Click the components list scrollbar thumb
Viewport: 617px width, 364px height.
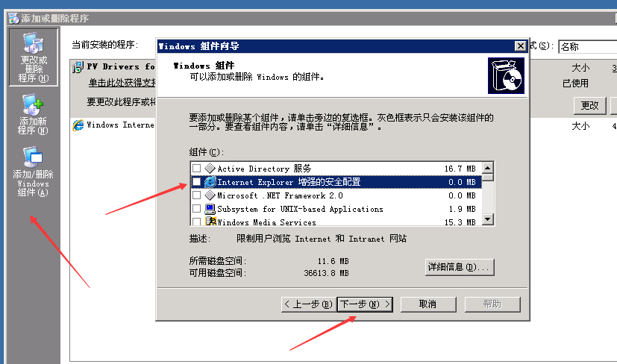pos(487,177)
